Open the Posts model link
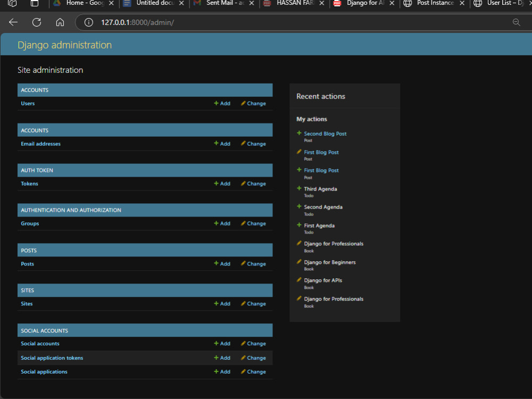This screenshot has width=532, height=399. coord(28,264)
